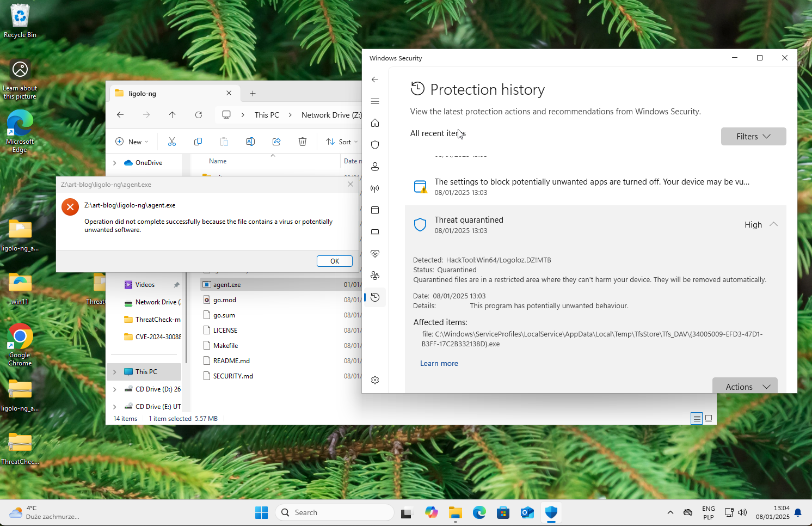Screen dimensions: 812x526
Task: Open App & browser control icon
Action: click(x=375, y=210)
